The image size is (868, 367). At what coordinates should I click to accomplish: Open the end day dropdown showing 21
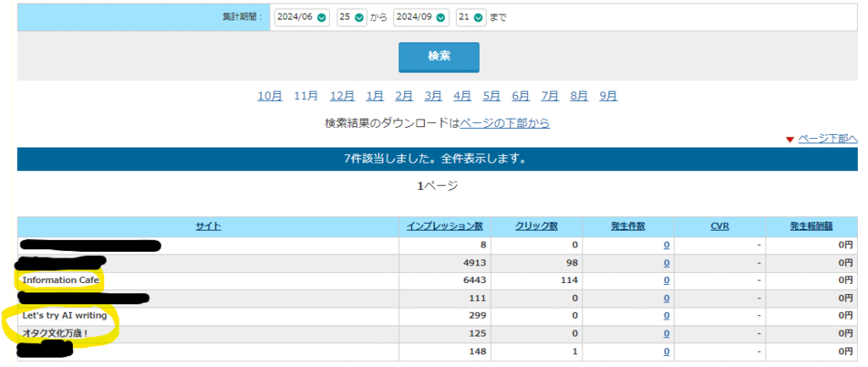tap(470, 17)
